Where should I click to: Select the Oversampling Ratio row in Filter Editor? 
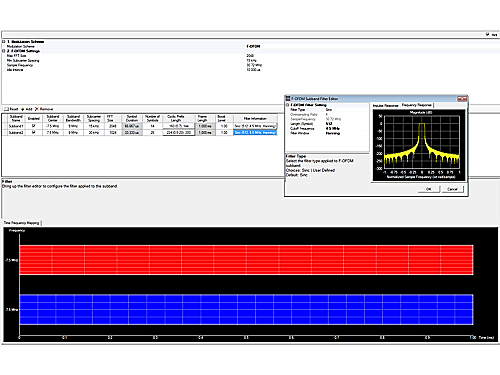click(327, 114)
